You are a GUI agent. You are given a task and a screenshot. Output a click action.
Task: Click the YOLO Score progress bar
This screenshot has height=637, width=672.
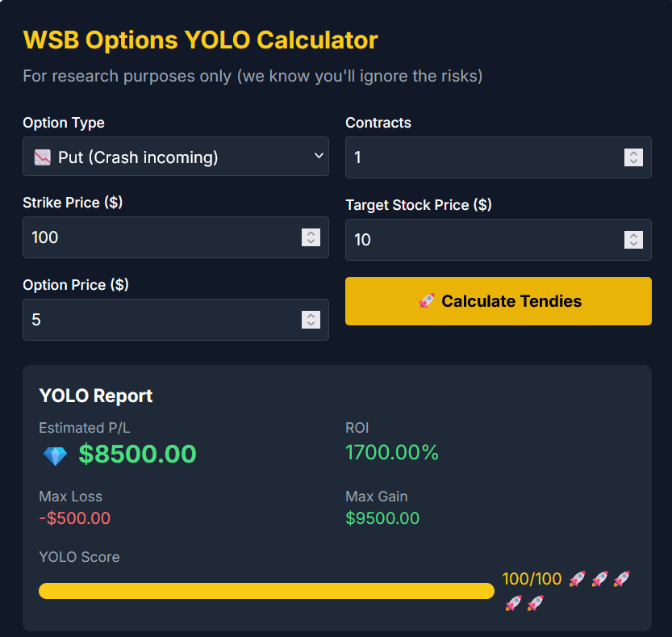point(266,591)
